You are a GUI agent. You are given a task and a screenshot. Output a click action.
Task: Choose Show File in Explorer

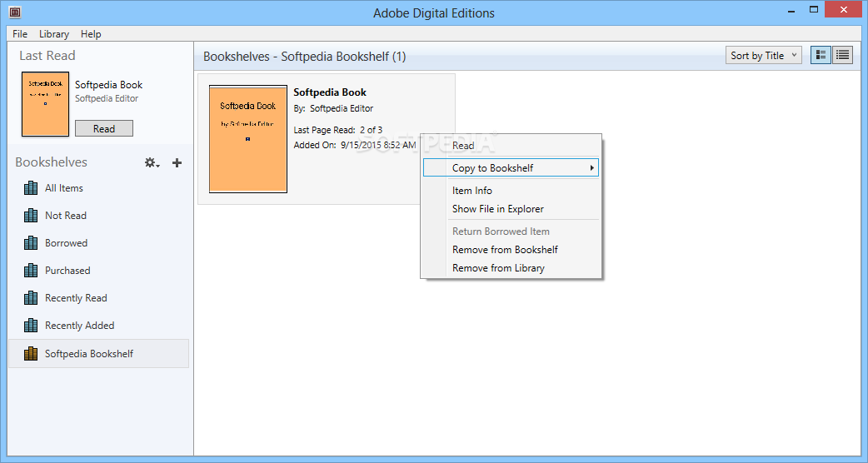[511, 208]
